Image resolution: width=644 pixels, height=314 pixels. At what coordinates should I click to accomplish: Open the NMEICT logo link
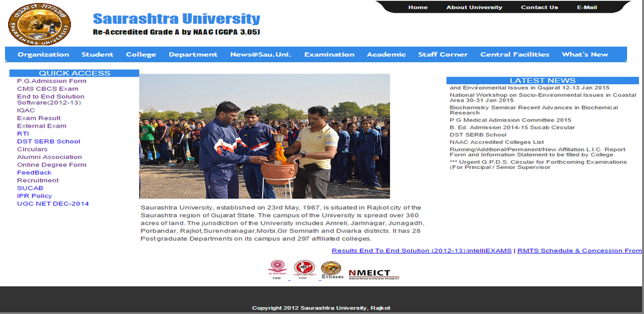coord(374,274)
